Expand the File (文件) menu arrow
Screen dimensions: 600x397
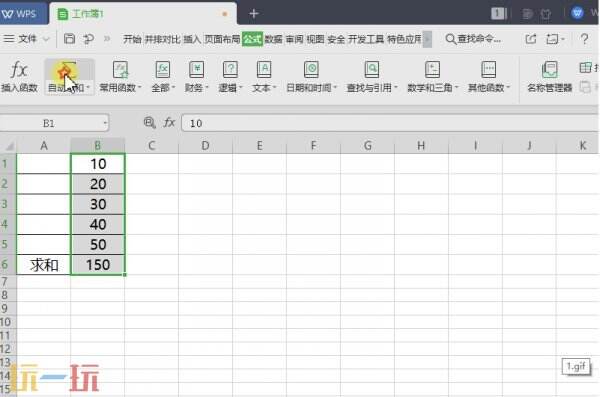point(46,39)
